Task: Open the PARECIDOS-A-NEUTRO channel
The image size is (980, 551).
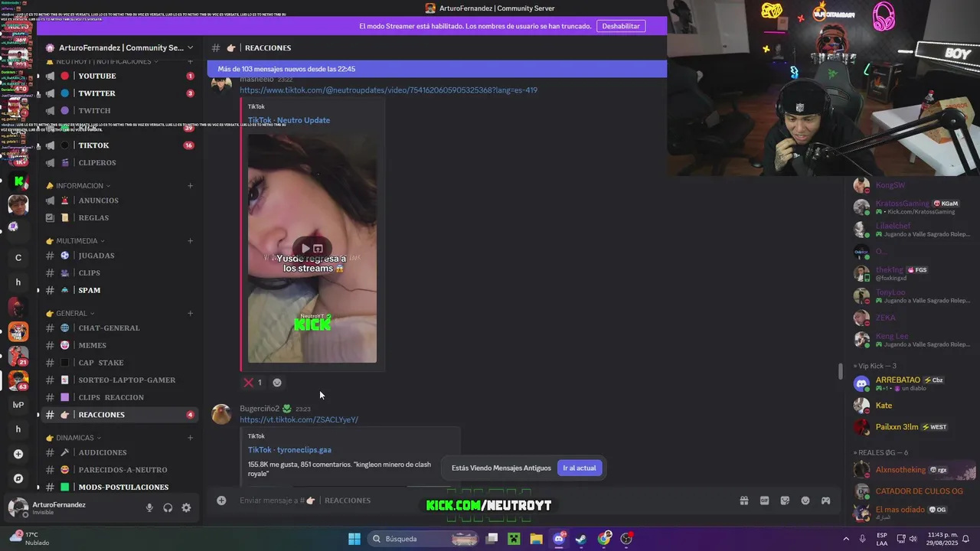Action: click(x=119, y=470)
